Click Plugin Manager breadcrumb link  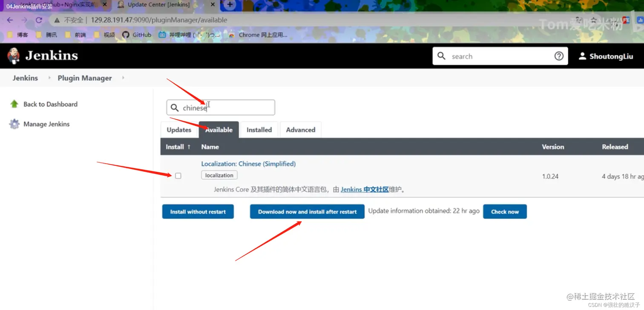pyautogui.click(x=85, y=78)
